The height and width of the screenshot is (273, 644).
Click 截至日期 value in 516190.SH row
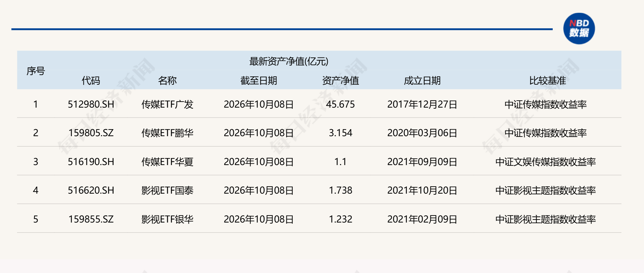pyautogui.click(x=259, y=162)
